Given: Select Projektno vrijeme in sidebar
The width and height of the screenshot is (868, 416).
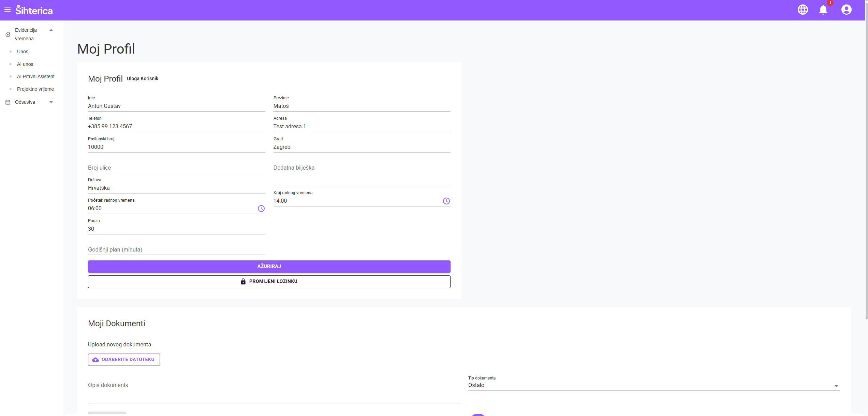Looking at the screenshot, I should [35, 89].
